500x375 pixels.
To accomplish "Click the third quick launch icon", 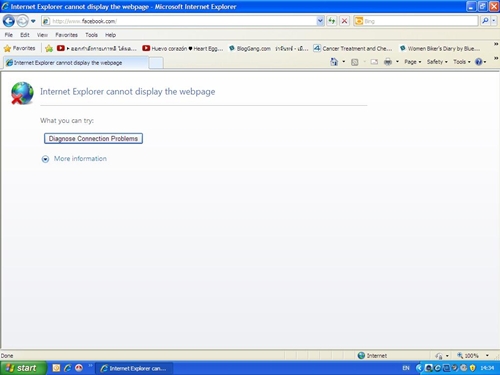I will (x=79, y=368).
